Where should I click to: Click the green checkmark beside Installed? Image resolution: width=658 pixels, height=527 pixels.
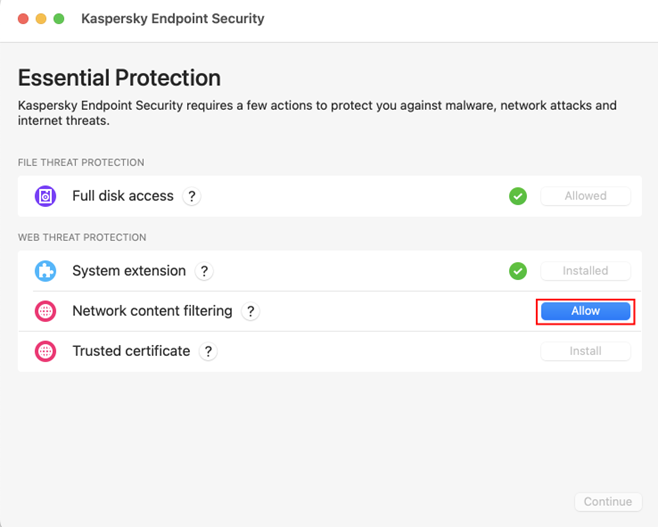[x=518, y=271]
